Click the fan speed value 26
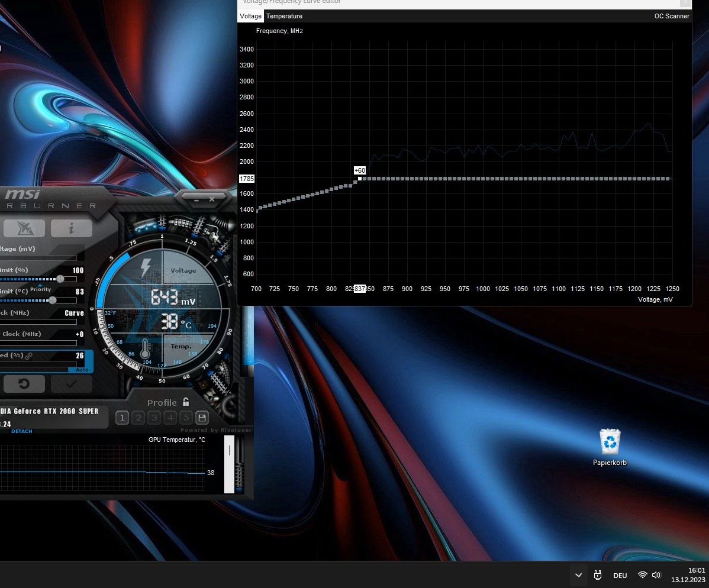 click(79, 356)
